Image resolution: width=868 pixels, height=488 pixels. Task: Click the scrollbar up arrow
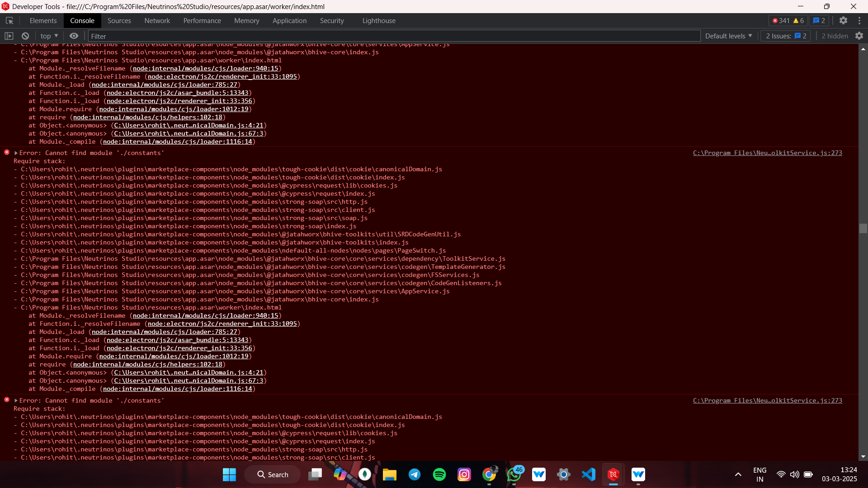click(863, 48)
